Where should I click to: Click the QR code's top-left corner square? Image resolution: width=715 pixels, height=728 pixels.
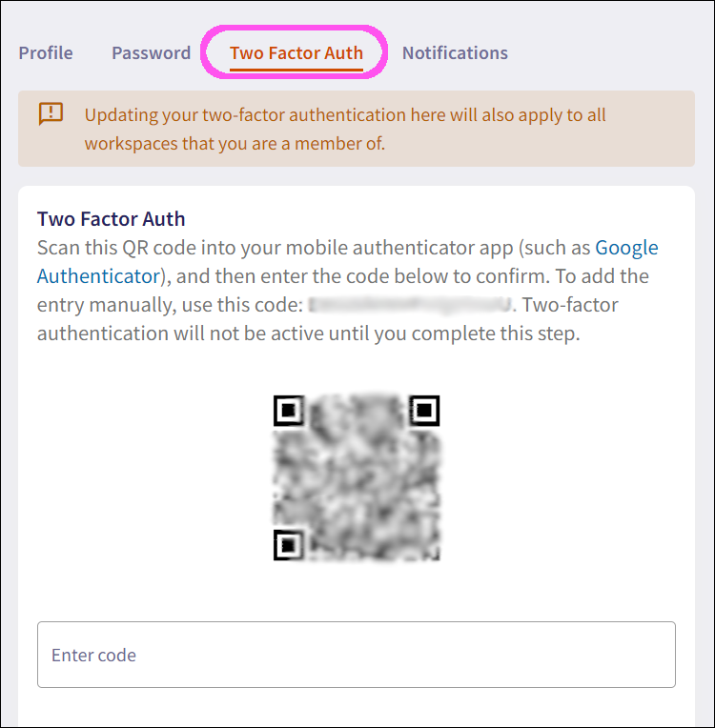288,411
